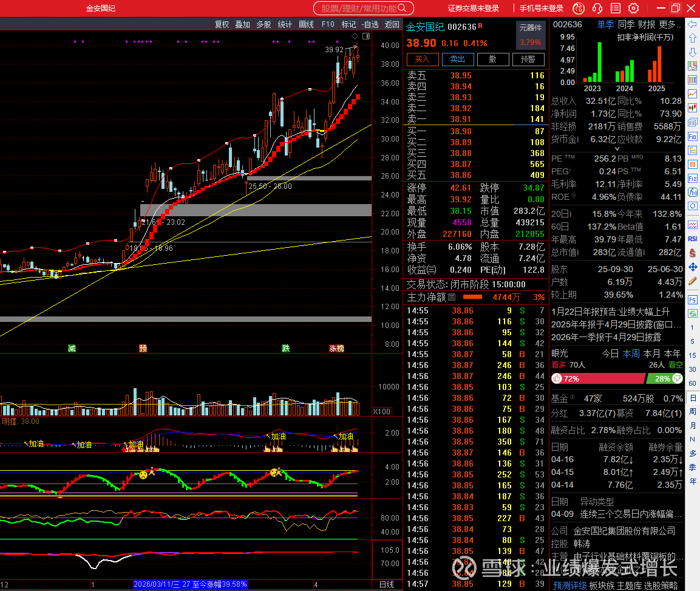
Task: Open the F5 sidebar icon
Action: 692,299
